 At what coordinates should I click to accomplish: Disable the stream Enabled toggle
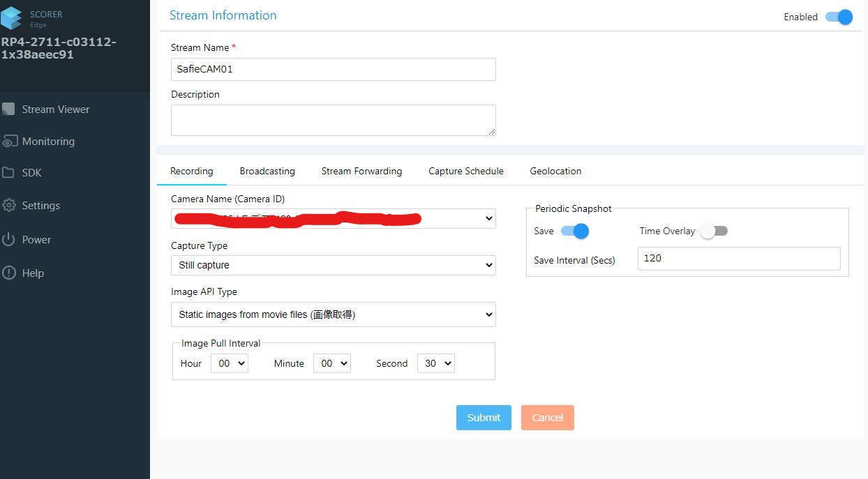[x=839, y=17]
